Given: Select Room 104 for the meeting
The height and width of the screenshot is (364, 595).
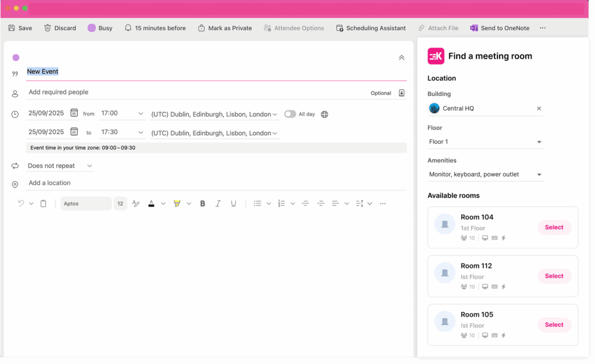Looking at the screenshot, I should 554,227.
